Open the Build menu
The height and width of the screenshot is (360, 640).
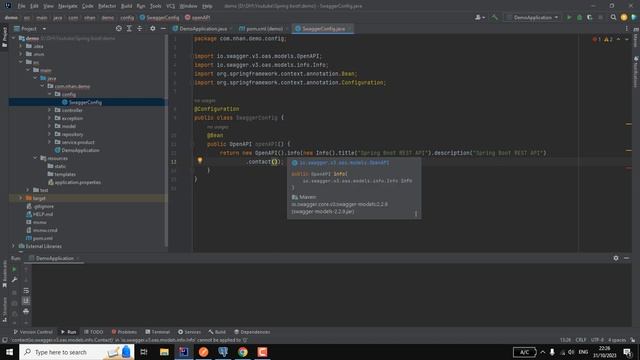point(127,6)
